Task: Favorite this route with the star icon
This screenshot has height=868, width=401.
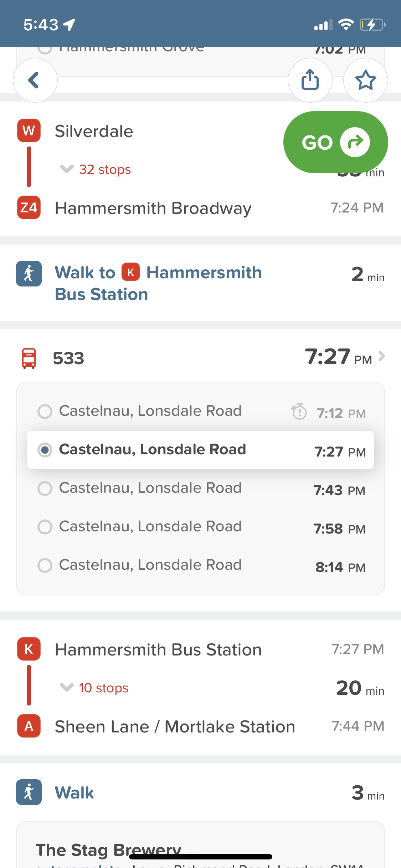Action: tap(365, 80)
